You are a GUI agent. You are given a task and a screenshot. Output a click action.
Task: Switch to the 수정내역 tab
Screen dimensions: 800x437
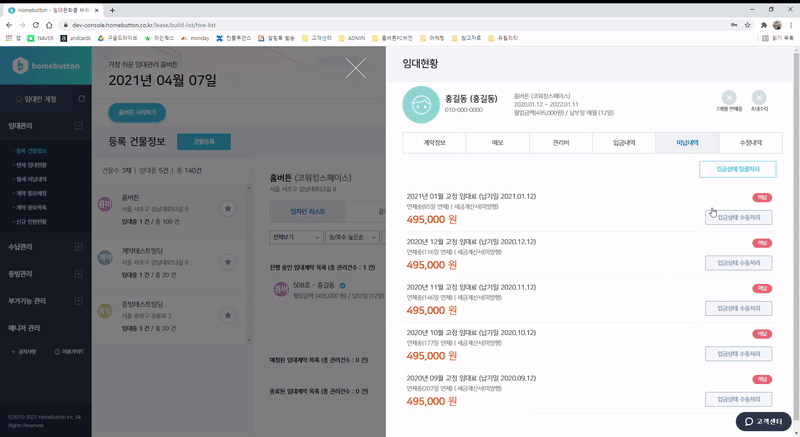click(x=751, y=143)
